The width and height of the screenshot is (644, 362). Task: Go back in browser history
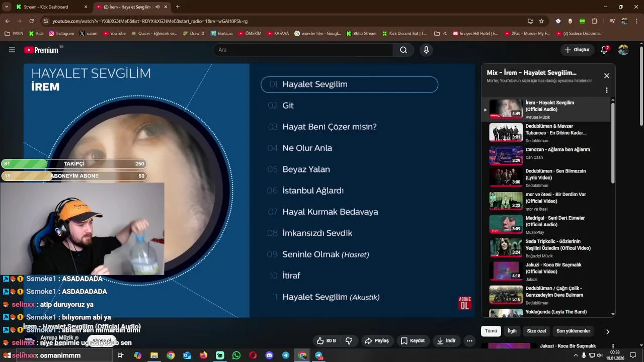7,21
